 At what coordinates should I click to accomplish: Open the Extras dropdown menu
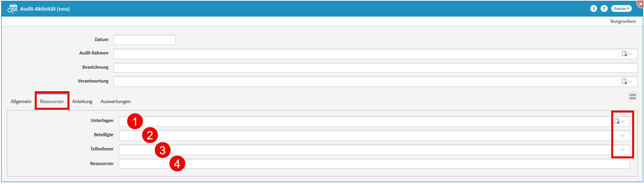[621, 8]
